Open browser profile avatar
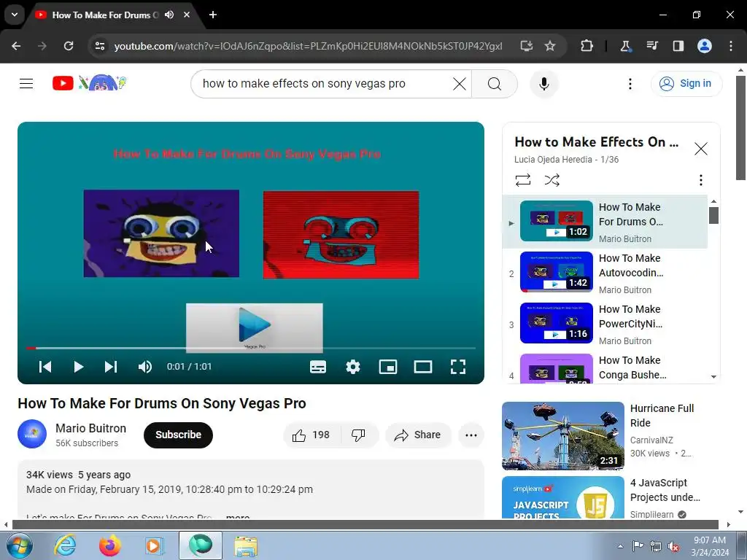This screenshot has height=560, width=747. [x=704, y=46]
